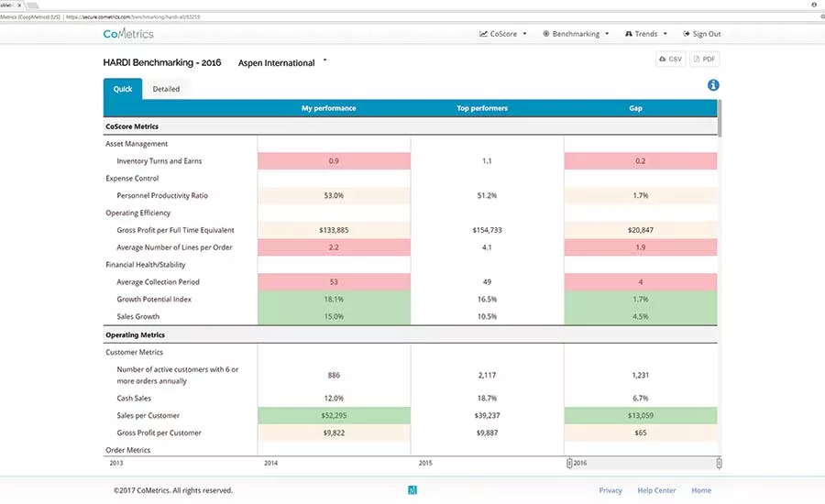
Task: Select Average Number of Lines per Order label
Action: [x=174, y=247]
